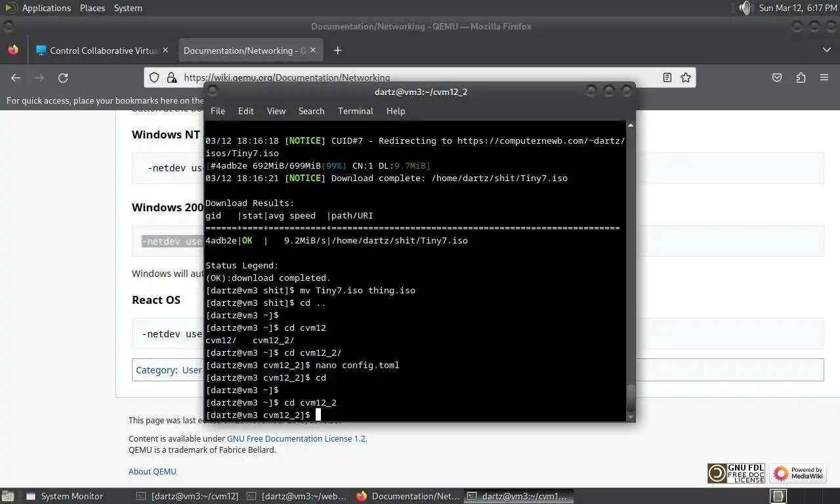Click the padlock site security icon
The width and height of the screenshot is (840, 504).
tap(172, 77)
